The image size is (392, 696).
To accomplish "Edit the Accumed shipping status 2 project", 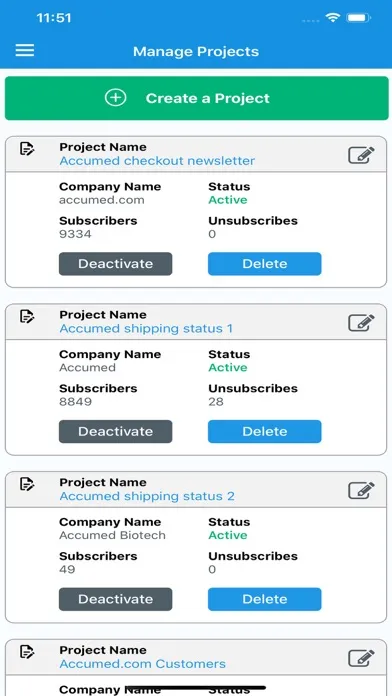I will pos(361,490).
